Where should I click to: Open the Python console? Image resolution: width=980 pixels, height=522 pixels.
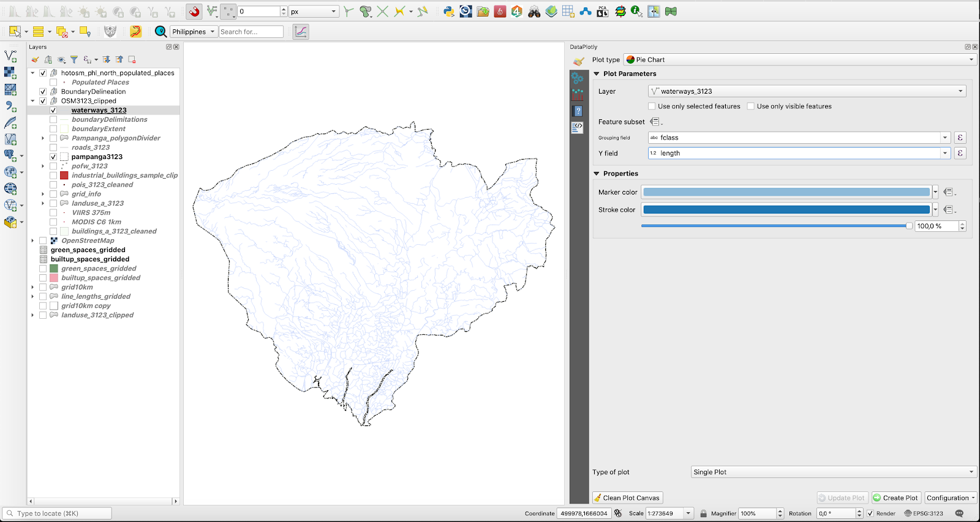pyautogui.click(x=449, y=12)
